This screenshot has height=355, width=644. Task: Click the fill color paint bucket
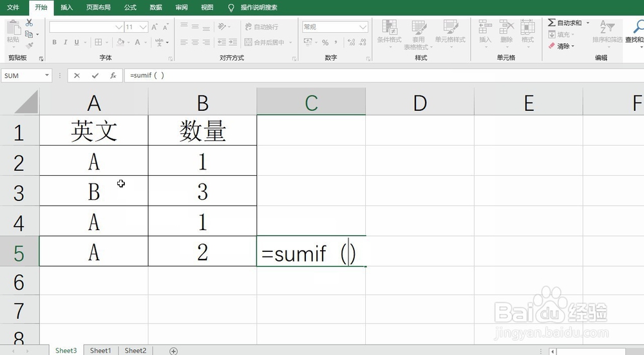coord(120,42)
